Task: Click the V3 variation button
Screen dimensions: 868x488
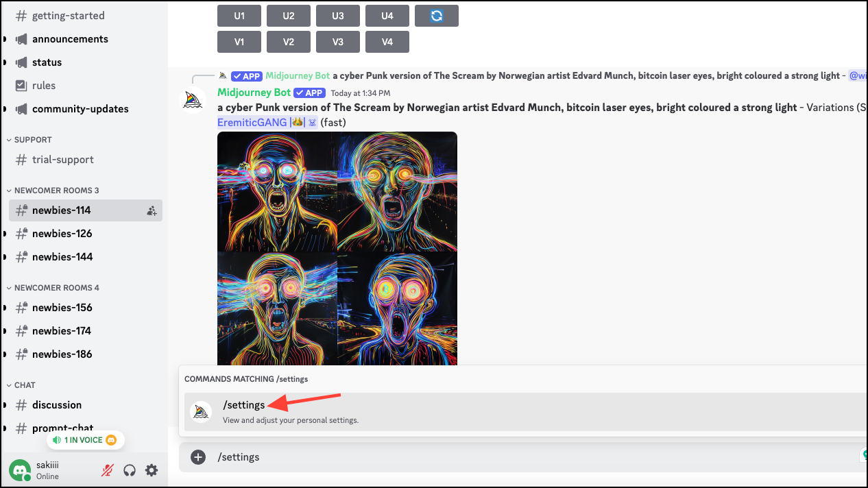Action: click(338, 42)
